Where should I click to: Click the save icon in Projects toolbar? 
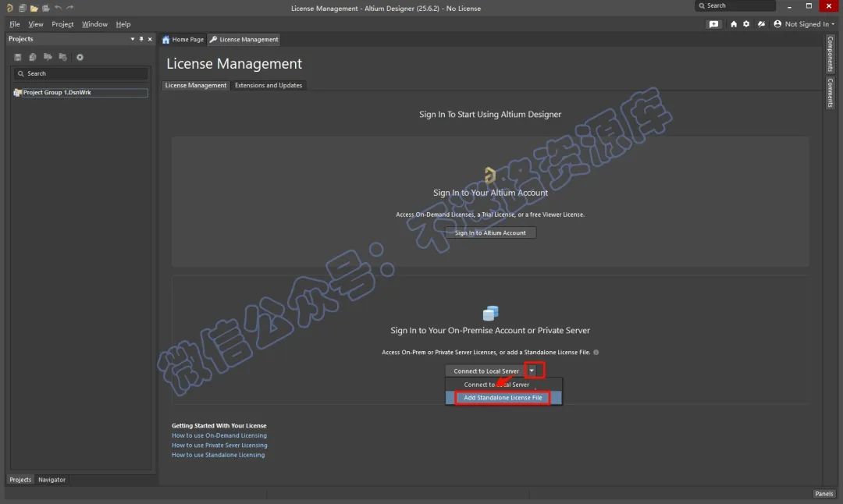[18, 57]
